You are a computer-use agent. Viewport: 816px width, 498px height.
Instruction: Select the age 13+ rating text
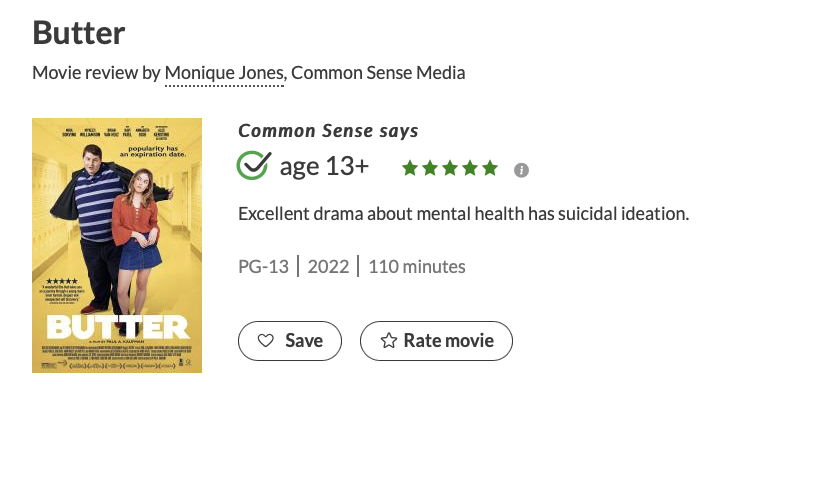tap(324, 167)
